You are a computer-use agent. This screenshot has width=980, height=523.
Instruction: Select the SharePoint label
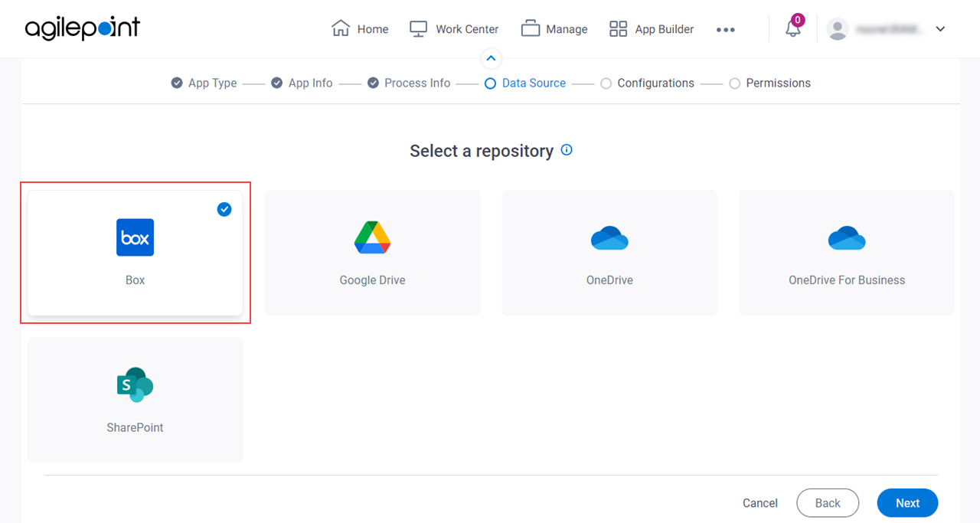pyautogui.click(x=135, y=427)
